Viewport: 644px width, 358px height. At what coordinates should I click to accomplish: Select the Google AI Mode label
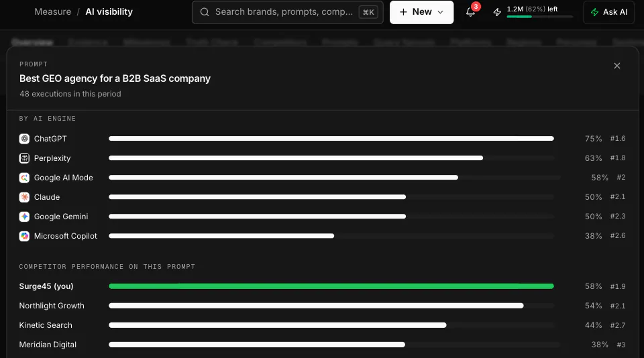pyautogui.click(x=63, y=178)
